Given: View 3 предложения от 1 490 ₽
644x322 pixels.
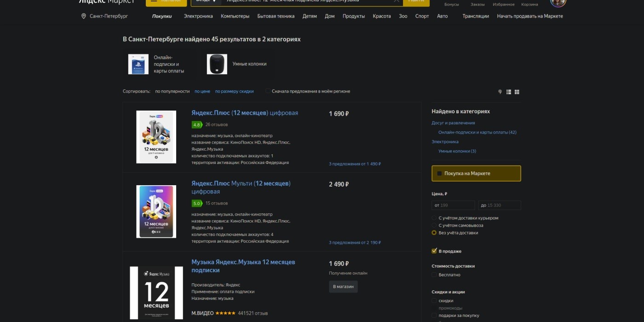Looking at the screenshot, I should (355, 164).
